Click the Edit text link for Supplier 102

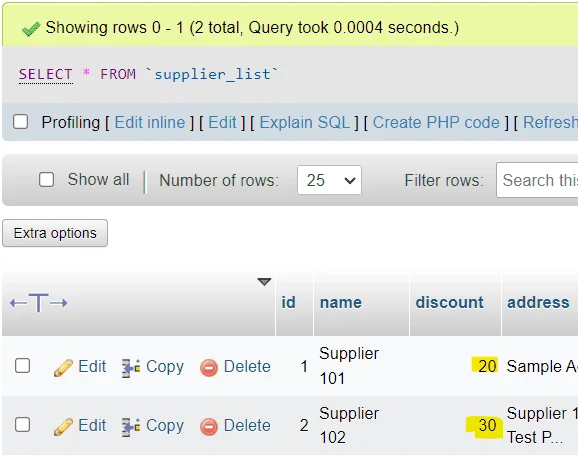(92, 425)
